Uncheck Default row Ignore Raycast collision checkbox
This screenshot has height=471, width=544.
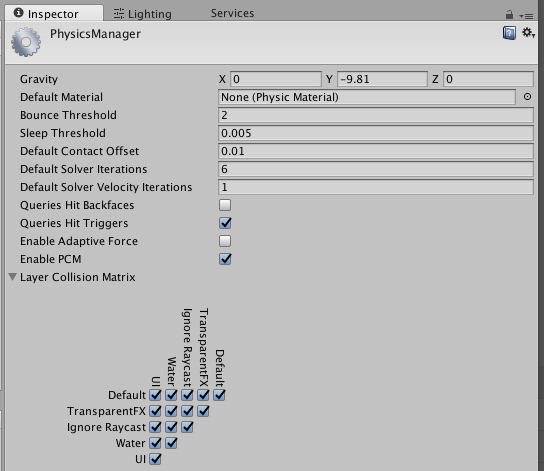coord(187,395)
